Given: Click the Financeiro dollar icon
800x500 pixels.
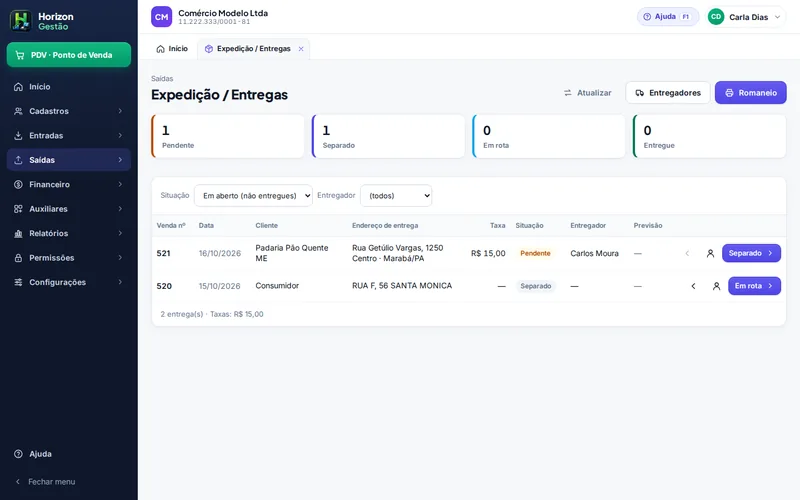Looking at the screenshot, I should pyautogui.click(x=18, y=185).
